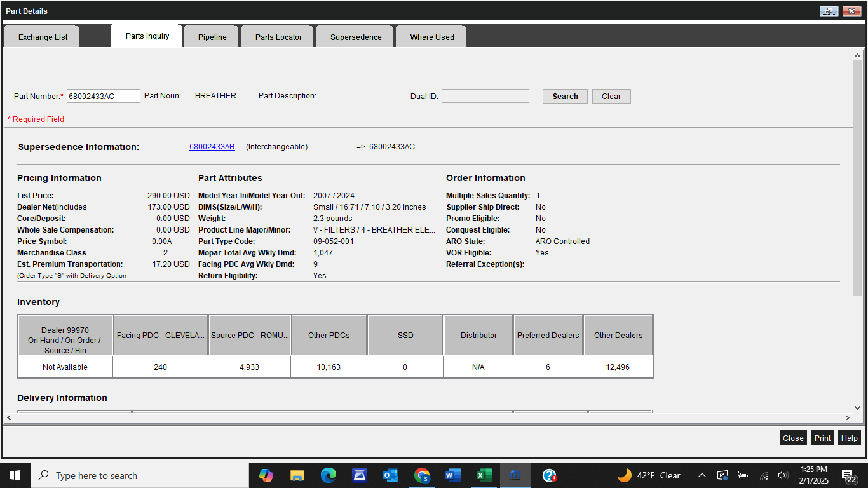Click the Part Number input field
This screenshot has height=488, width=868.
pos(104,96)
